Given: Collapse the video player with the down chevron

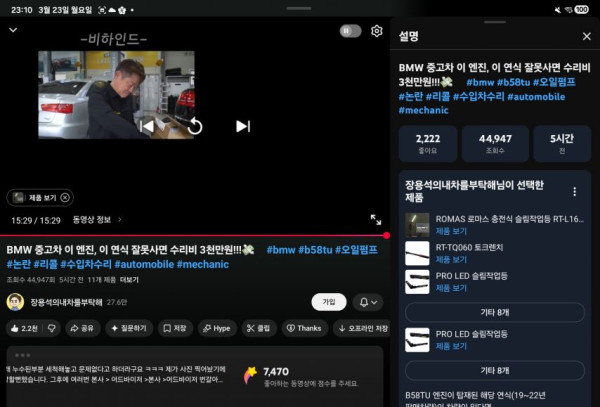Looking at the screenshot, I should (13, 30).
